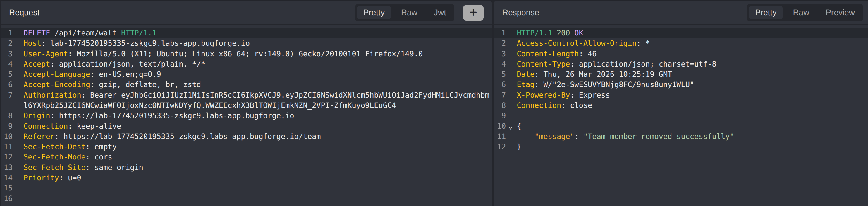This screenshot has width=868, height=206.
Task: Click the 200 OK status in response
Action: 570,33
